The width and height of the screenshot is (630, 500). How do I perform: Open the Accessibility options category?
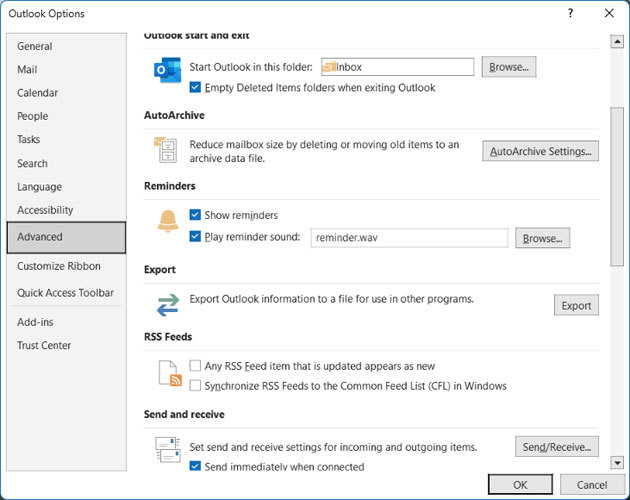[x=66, y=210]
